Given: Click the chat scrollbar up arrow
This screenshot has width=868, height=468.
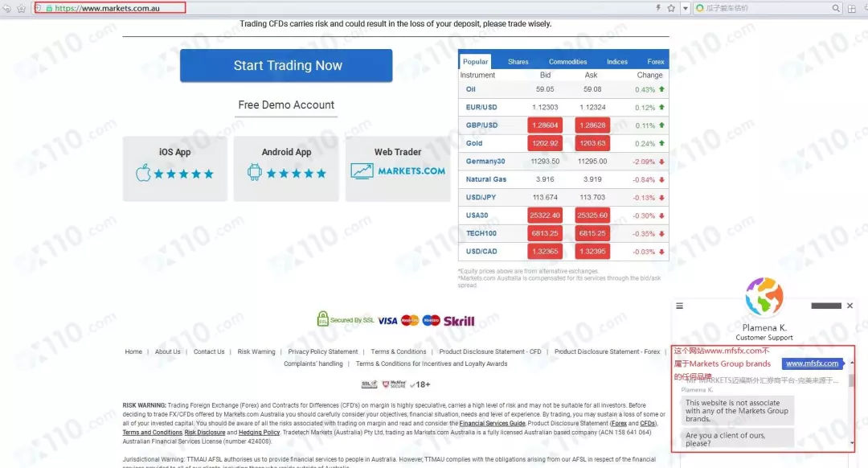Looking at the screenshot, I should click(x=851, y=363).
